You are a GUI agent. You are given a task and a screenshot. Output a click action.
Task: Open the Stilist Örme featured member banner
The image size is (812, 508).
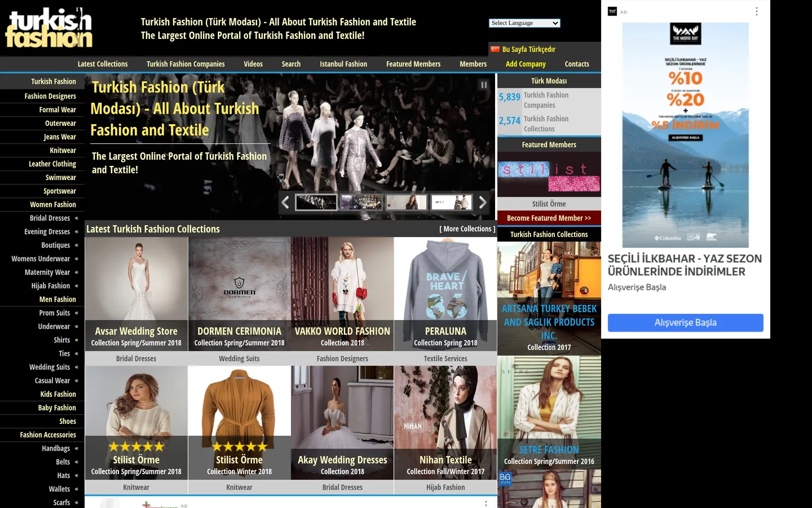[549, 174]
